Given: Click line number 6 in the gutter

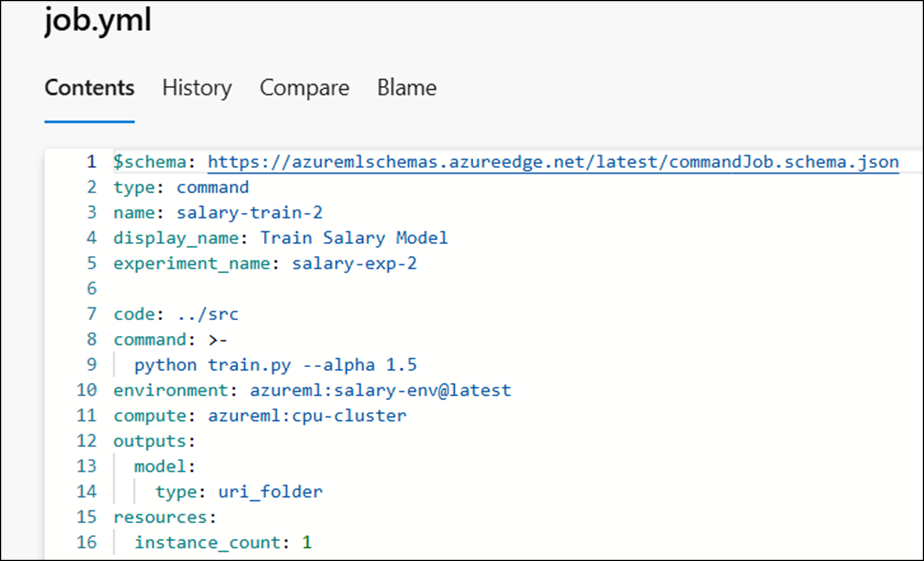Looking at the screenshot, I should (91, 288).
